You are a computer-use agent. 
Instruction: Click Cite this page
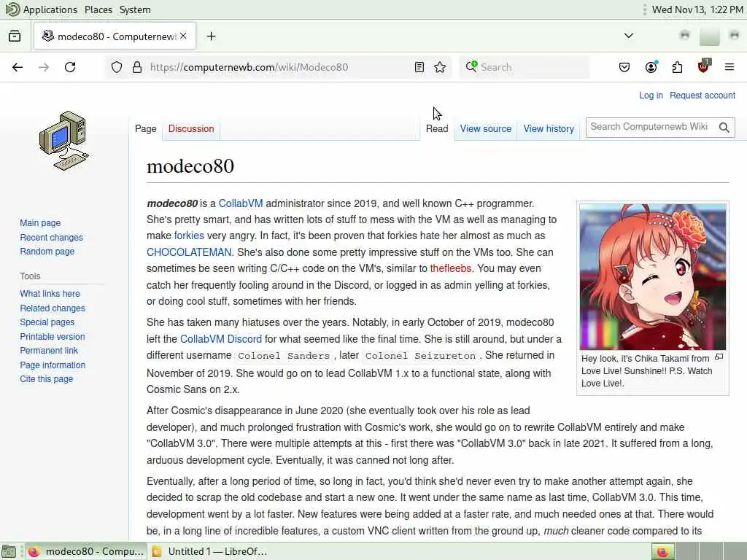[46, 378]
